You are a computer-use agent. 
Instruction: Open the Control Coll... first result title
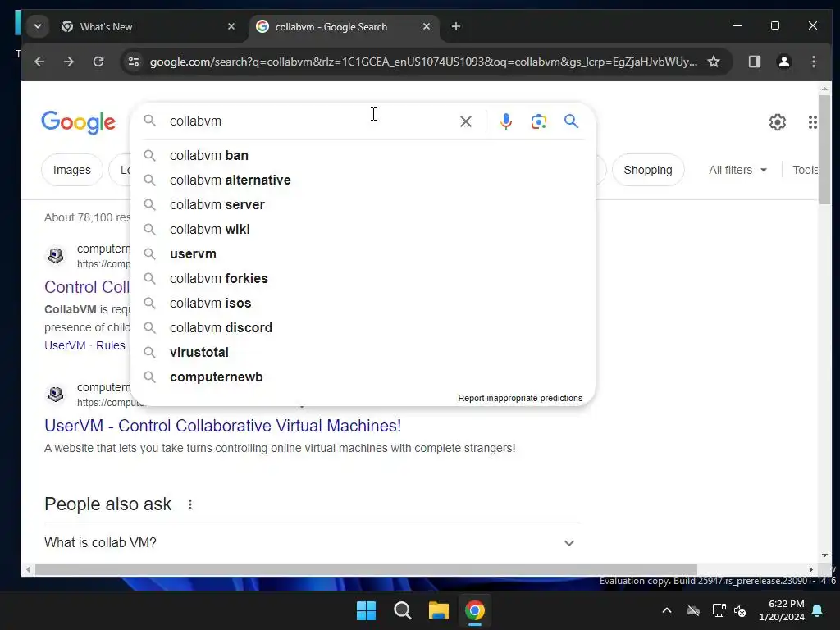[87, 287]
